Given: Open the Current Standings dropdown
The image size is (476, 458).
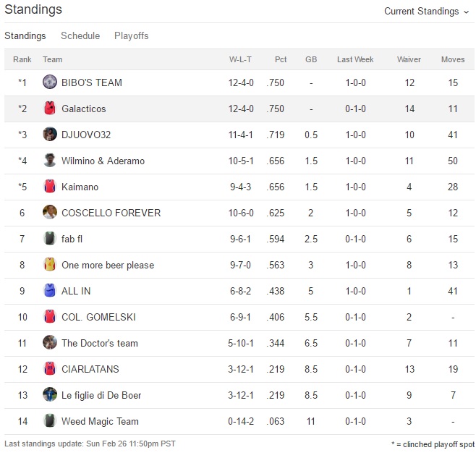Looking at the screenshot, I should (426, 11).
